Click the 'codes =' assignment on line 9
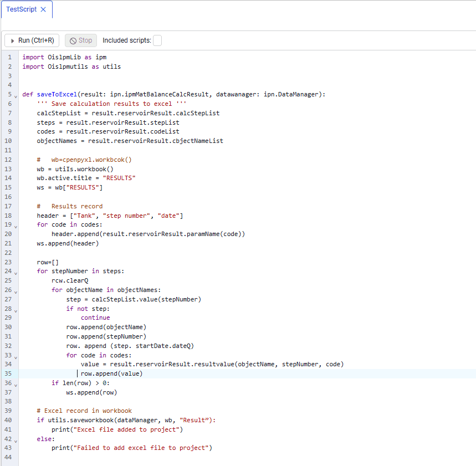The image size is (476, 466). click(108, 131)
